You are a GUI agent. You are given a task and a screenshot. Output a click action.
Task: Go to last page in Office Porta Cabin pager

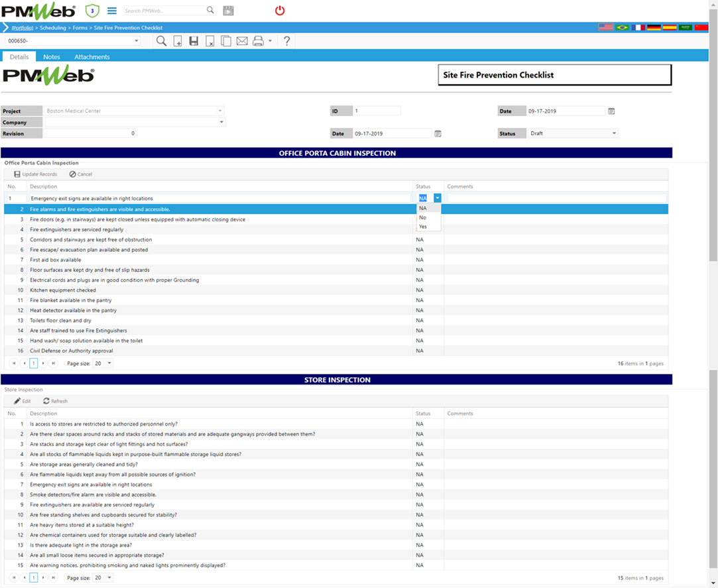pyautogui.click(x=53, y=363)
